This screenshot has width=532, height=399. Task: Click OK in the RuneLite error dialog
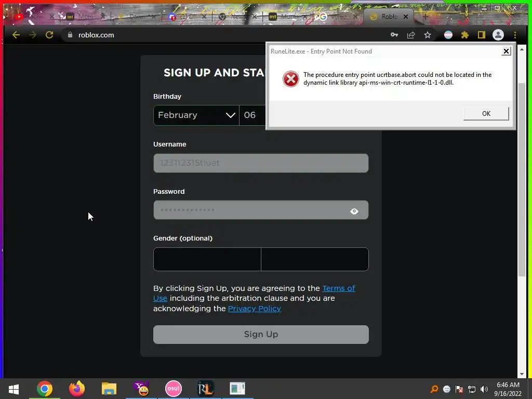pos(486,114)
